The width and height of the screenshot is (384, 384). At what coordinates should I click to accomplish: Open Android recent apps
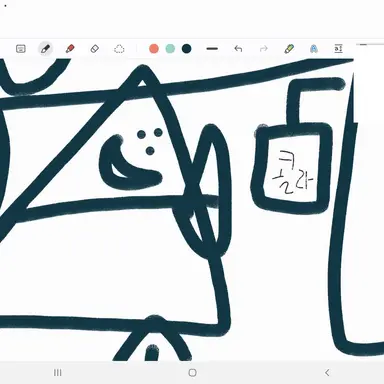(58, 372)
